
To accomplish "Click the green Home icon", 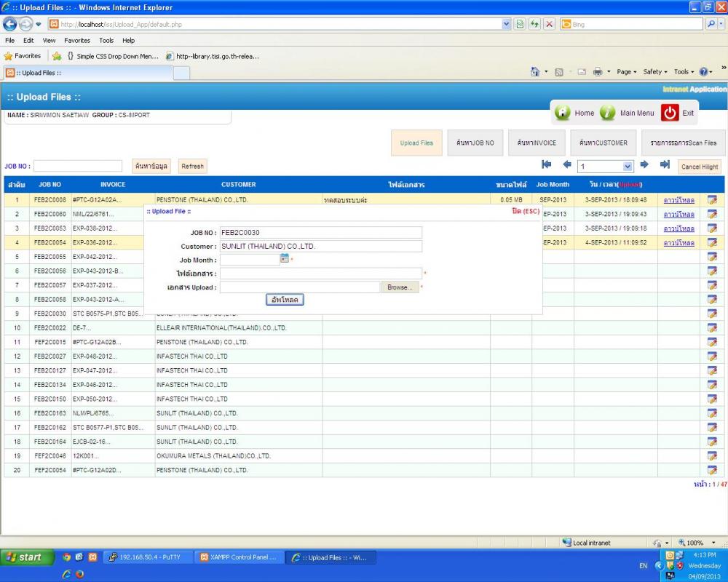I will 563,113.
